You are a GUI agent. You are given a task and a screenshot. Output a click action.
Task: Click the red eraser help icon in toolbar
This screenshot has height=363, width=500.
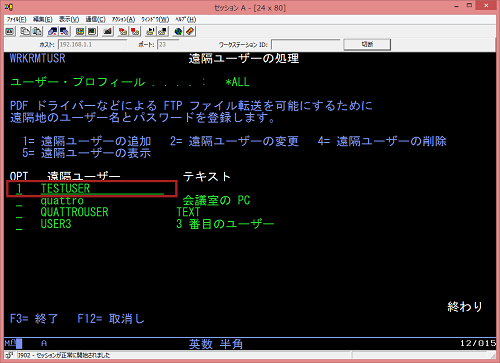tap(190, 31)
